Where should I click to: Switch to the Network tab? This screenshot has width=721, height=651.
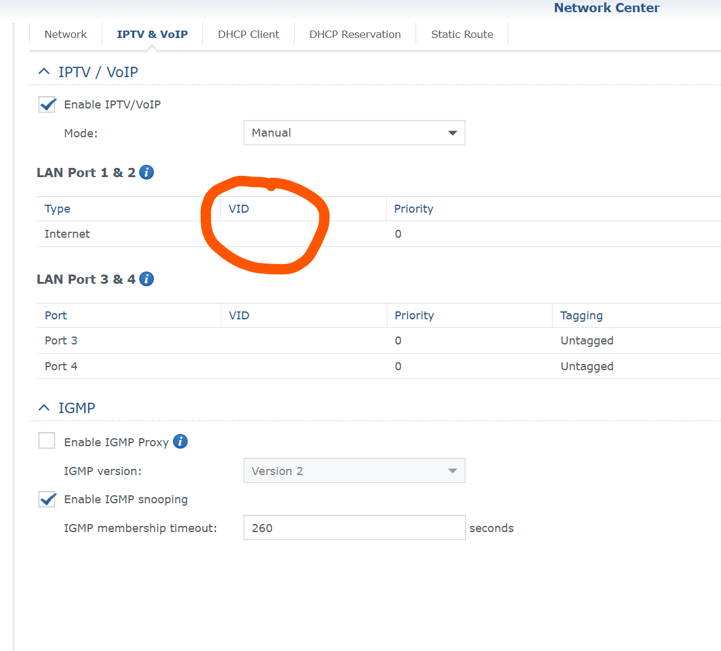pyautogui.click(x=65, y=34)
